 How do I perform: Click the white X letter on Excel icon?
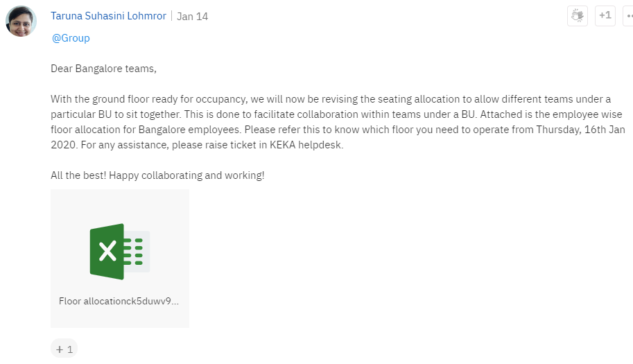107,252
